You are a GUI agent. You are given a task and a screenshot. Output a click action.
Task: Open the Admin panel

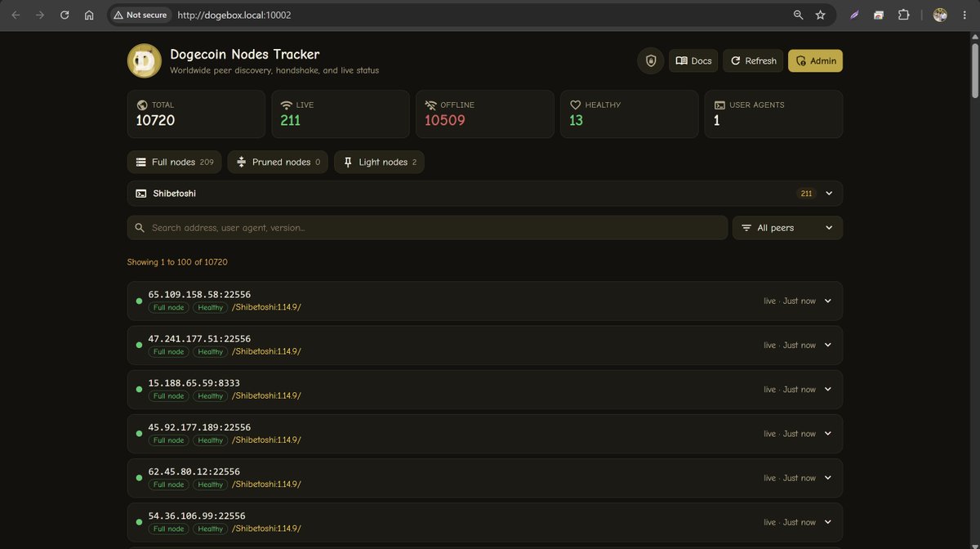815,61
